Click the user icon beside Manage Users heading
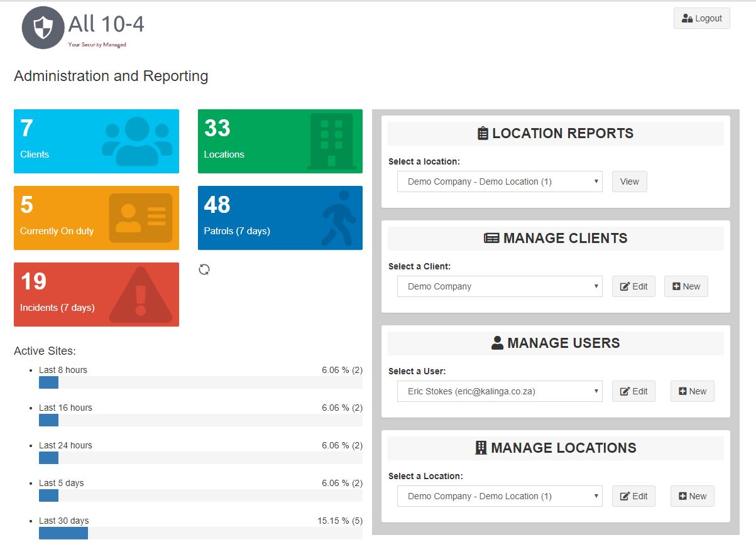756x557 pixels. [x=497, y=343]
